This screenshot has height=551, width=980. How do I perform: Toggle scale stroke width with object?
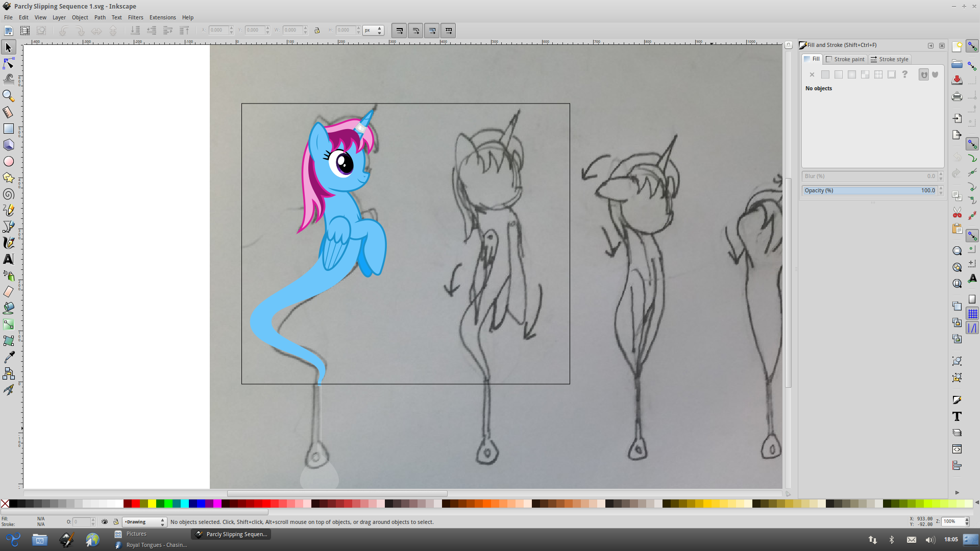(x=399, y=31)
